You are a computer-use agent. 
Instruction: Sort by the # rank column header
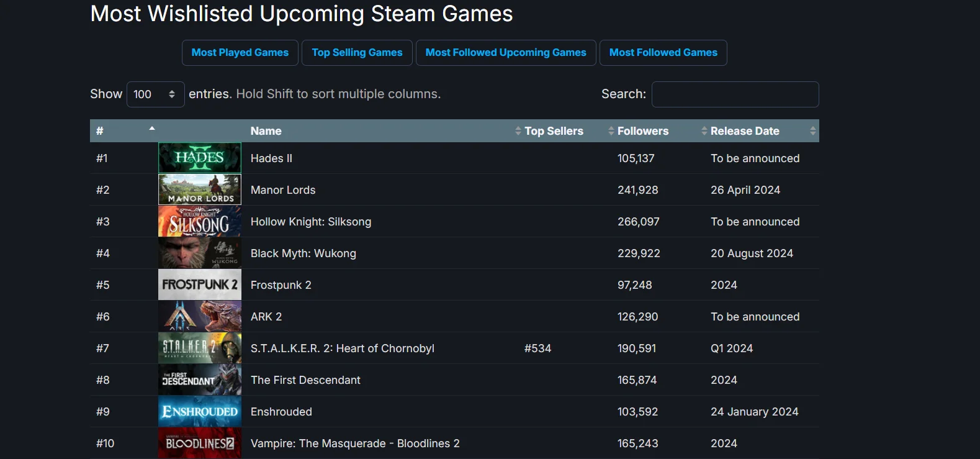pyautogui.click(x=124, y=131)
